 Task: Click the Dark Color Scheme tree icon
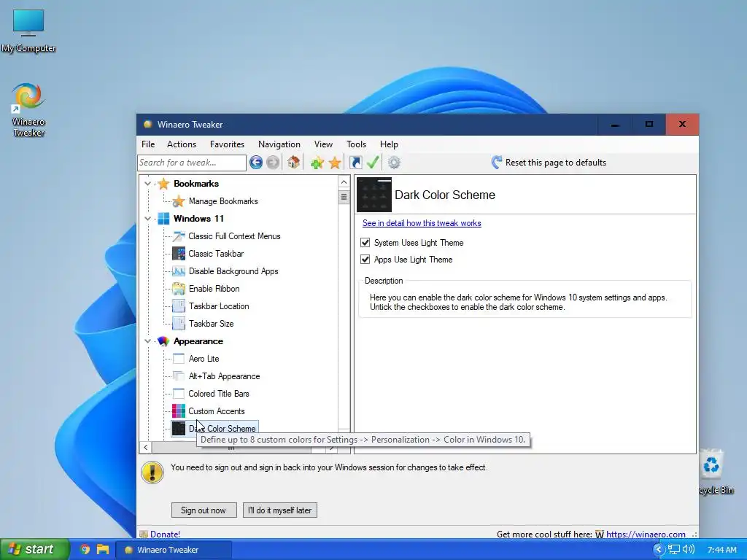(x=179, y=429)
